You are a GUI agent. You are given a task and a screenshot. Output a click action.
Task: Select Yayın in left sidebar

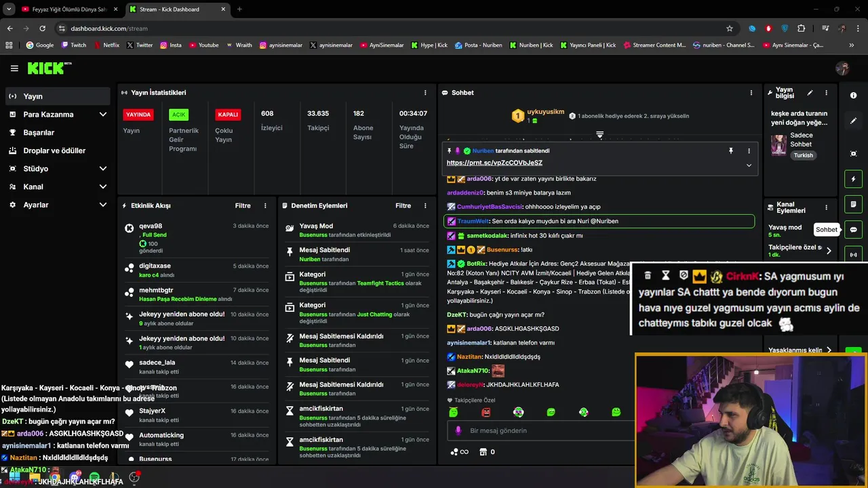click(57, 96)
